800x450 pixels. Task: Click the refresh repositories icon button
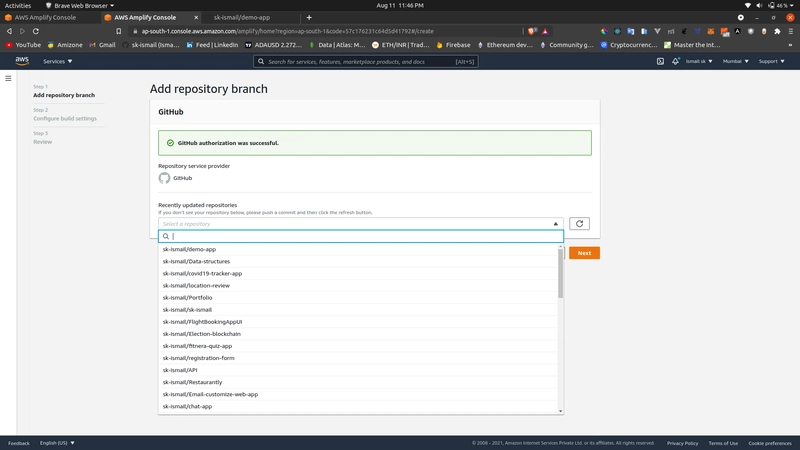click(579, 224)
